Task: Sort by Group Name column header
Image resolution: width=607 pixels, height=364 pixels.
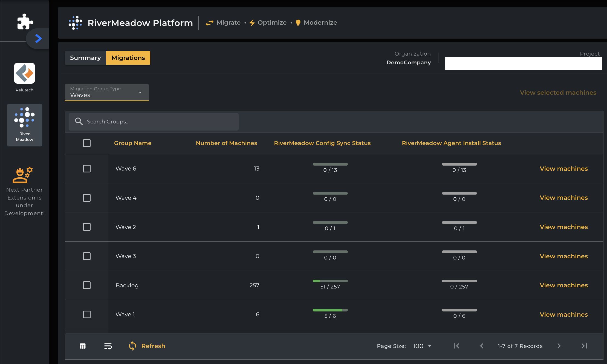Action: (x=133, y=143)
